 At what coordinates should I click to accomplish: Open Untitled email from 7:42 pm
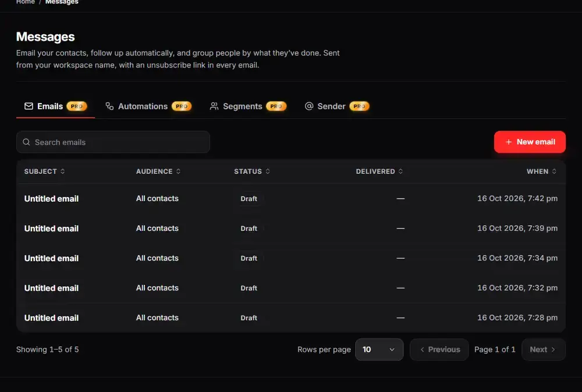coord(51,199)
